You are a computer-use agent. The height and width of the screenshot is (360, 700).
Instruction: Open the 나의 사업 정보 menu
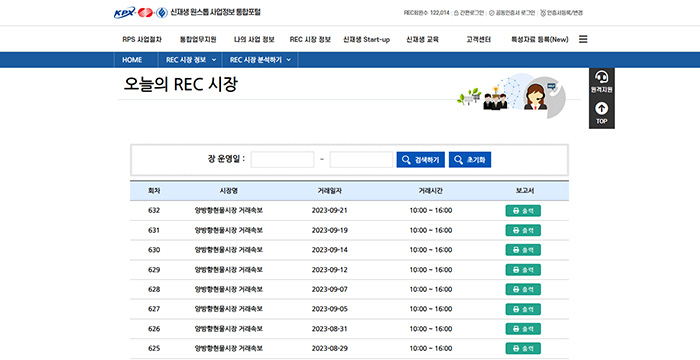[254, 39]
